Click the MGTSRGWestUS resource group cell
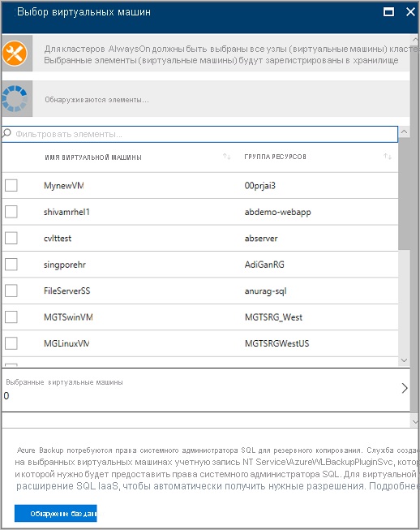 pos(276,344)
